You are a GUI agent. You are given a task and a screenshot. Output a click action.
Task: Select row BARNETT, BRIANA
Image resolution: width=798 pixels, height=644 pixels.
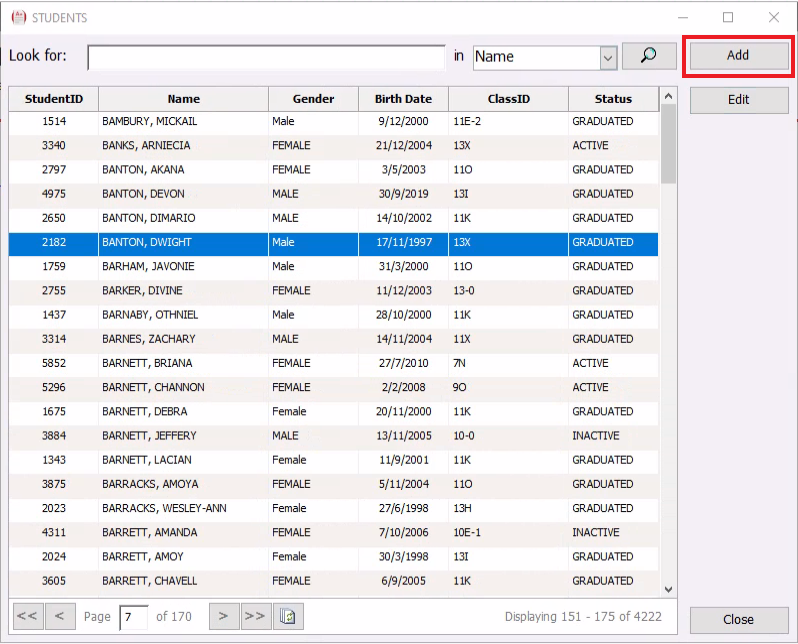333,363
